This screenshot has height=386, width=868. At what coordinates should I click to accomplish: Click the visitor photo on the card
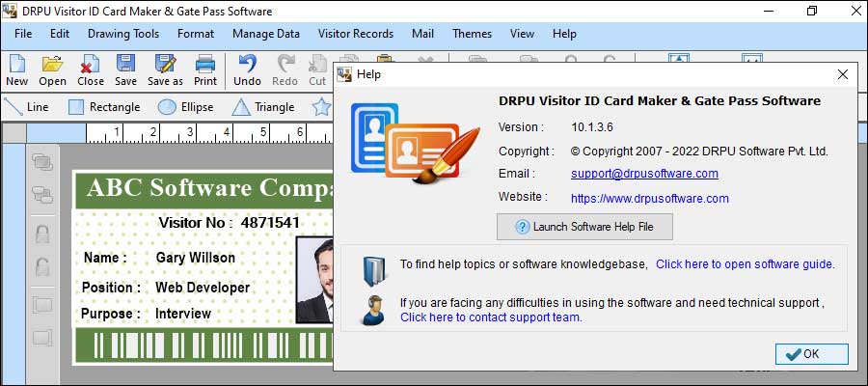(315, 280)
